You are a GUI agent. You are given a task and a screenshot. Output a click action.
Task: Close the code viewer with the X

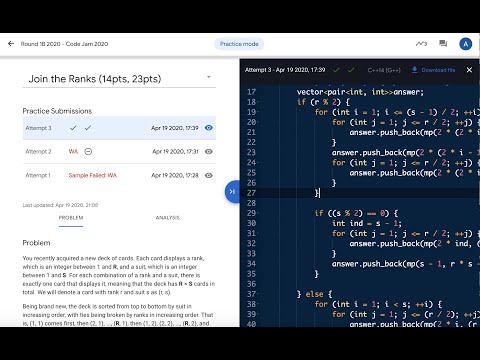click(469, 70)
